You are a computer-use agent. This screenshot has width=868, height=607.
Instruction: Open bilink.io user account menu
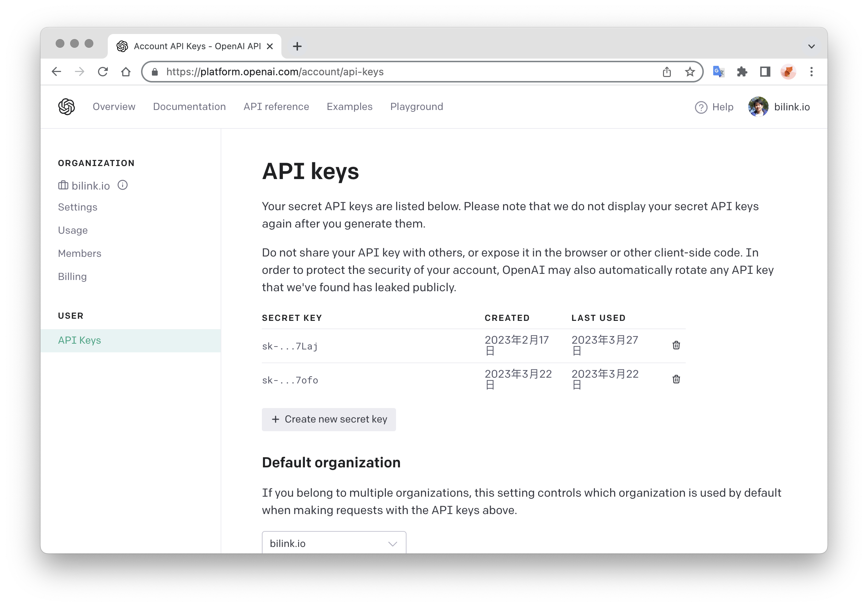(x=779, y=107)
